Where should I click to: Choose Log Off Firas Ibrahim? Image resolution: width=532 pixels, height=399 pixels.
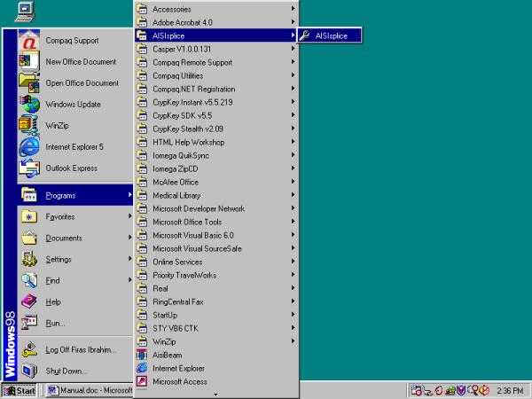(x=75, y=350)
